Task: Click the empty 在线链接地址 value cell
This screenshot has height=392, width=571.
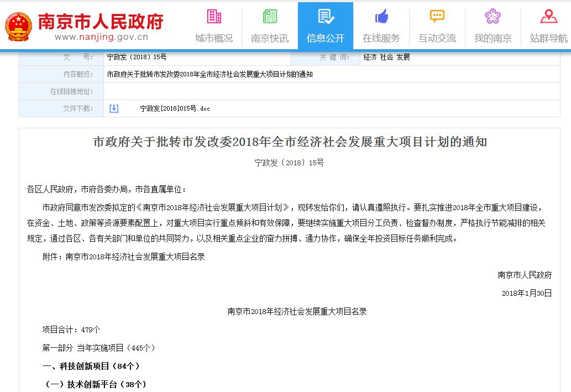Action: [332, 91]
